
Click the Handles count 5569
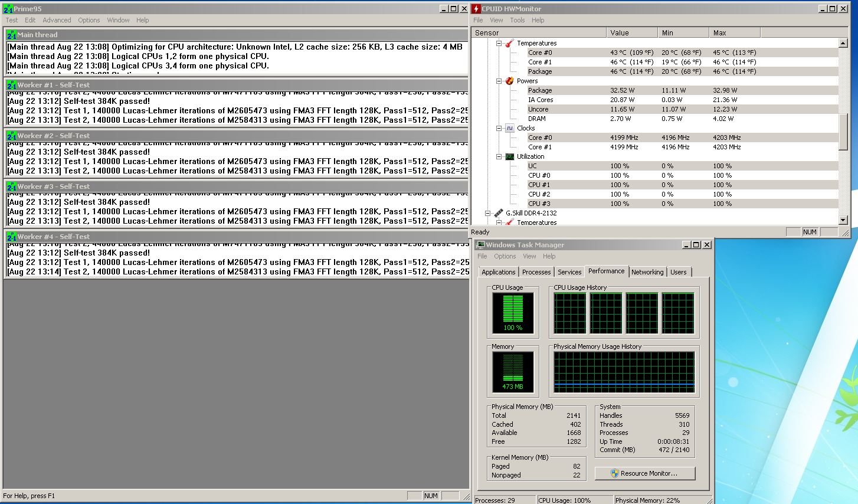[682, 415]
